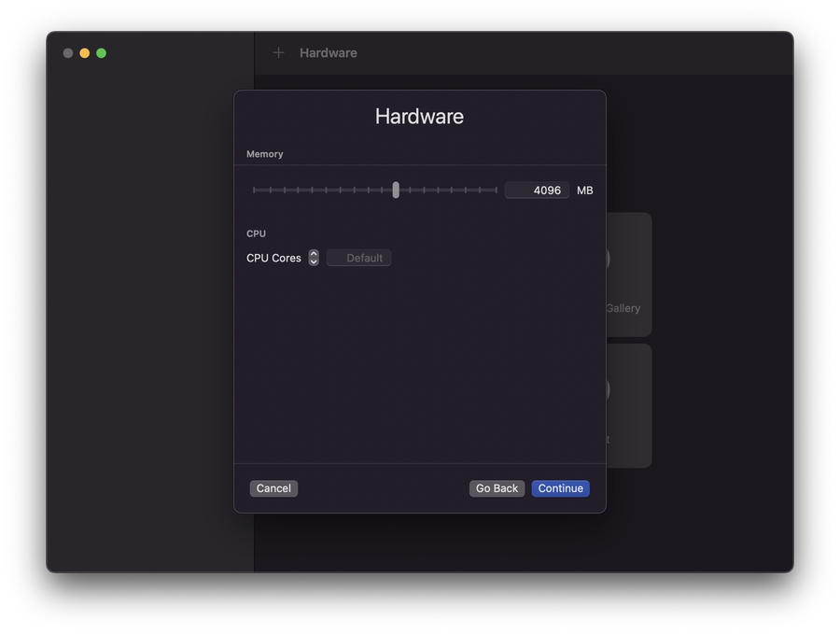840x634 pixels.
Task: Click the rightmost tick of the Memory slider
Action: [496, 190]
